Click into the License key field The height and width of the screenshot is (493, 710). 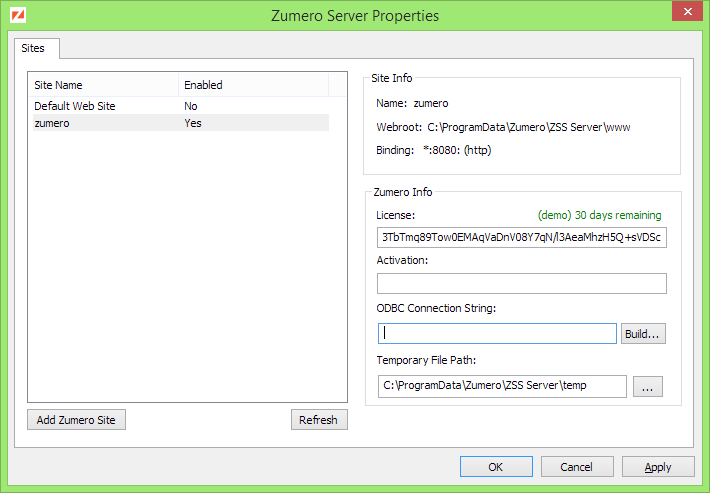click(521, 238)
